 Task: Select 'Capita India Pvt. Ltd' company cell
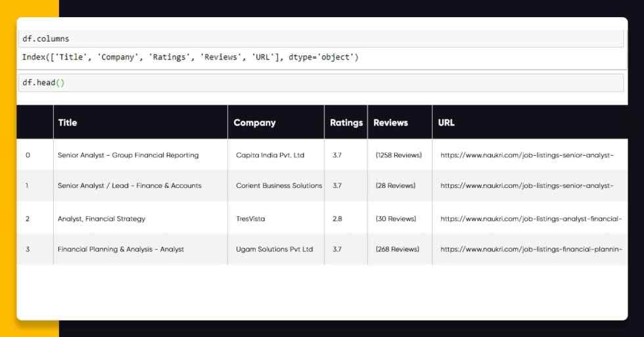tap(270, 155)
